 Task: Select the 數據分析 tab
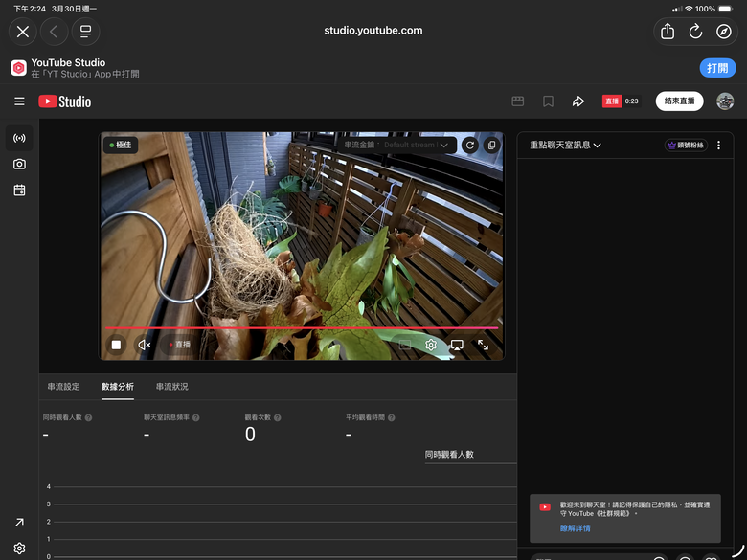(x=118, y=387)
